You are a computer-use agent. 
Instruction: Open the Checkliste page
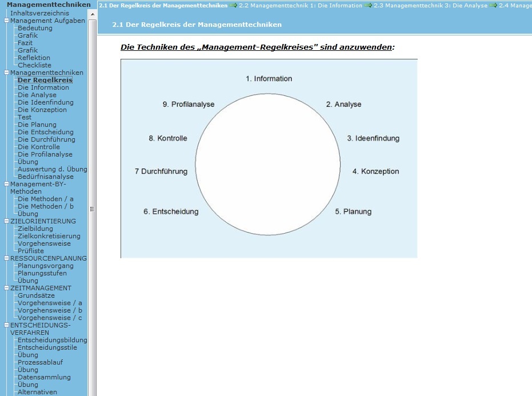coord(35,65)
